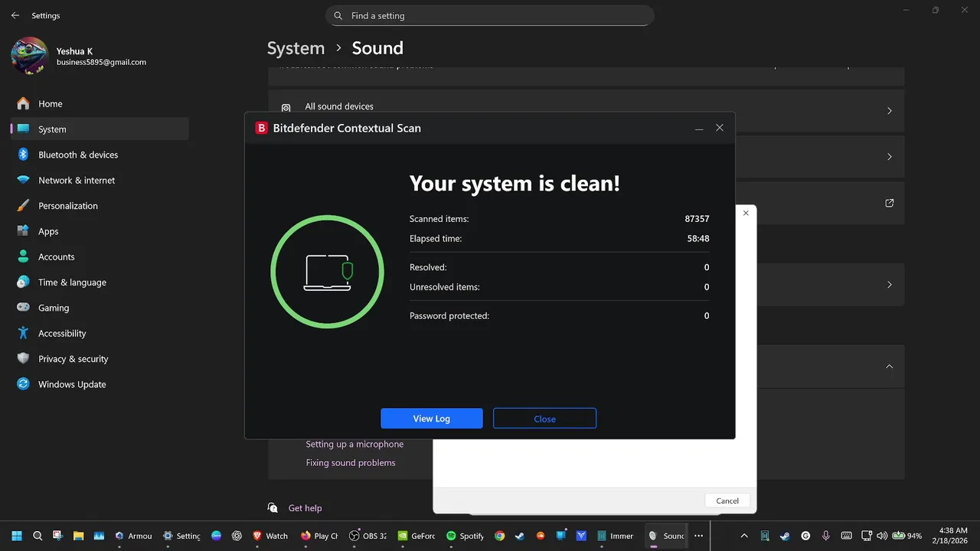This screenshot has width=980, height=551.
Task: Open the Fixing sound problems link
Action: 351,462
